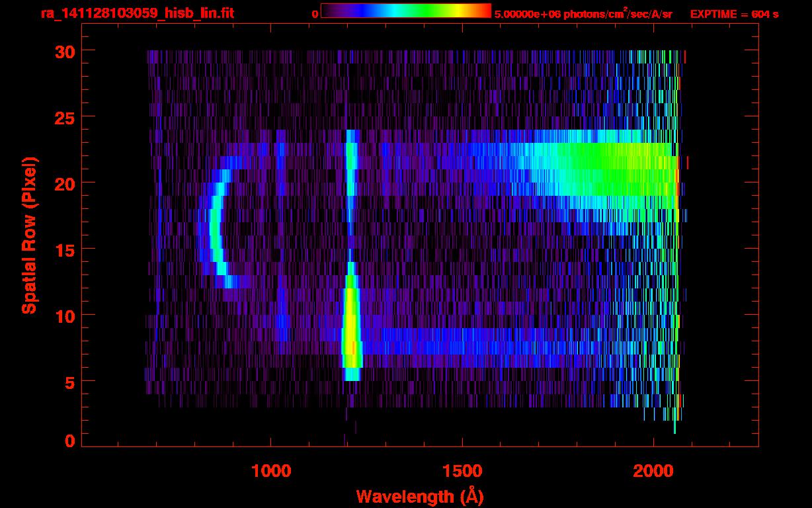Click the y-axis tick label 25
Viewport: 812px width, 508px height.
65,117
